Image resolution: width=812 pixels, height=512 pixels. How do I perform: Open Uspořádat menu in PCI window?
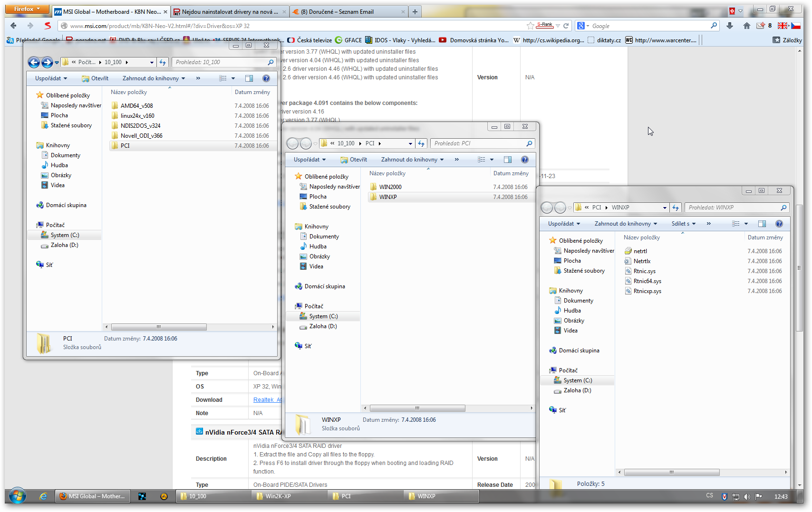[309, 160]
